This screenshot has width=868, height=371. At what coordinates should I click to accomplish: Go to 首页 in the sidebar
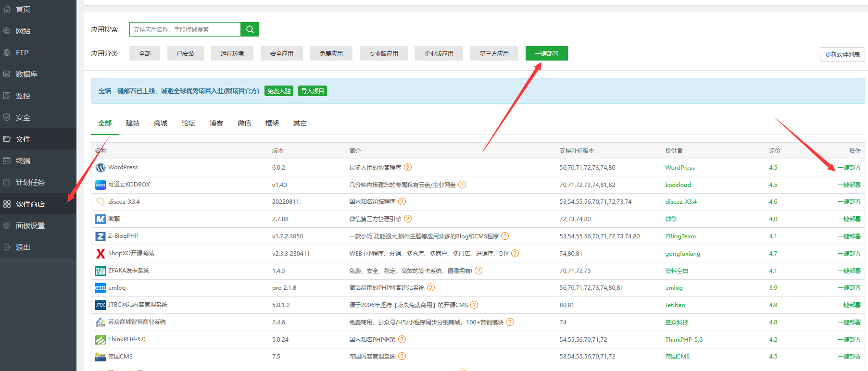pyautogui.click(x=38, y=9)
